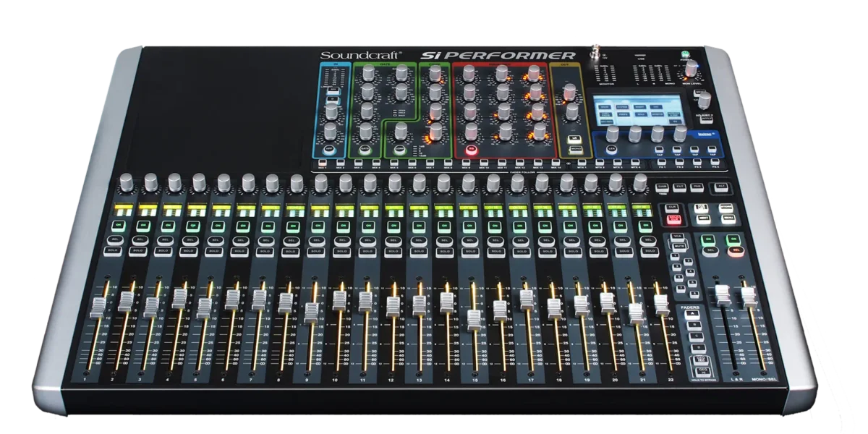Solo channel 2 with its SOLO button
This screenshot has width=868, height=434.
(x=138, y=251)
